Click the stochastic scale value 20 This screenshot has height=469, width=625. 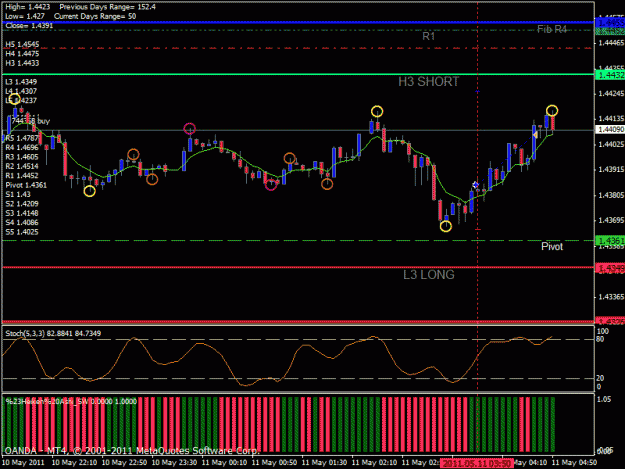click(x=600, y=378)
